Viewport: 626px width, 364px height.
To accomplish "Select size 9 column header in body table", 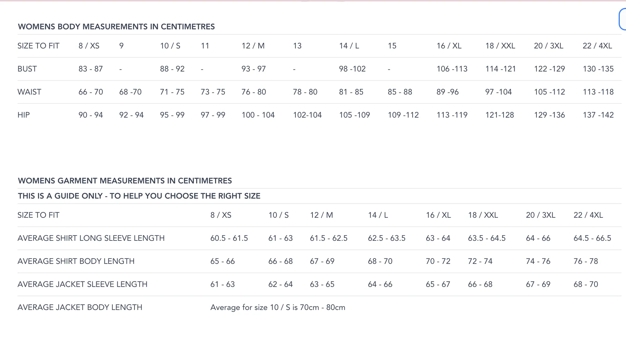I will (x=121, y=46).
